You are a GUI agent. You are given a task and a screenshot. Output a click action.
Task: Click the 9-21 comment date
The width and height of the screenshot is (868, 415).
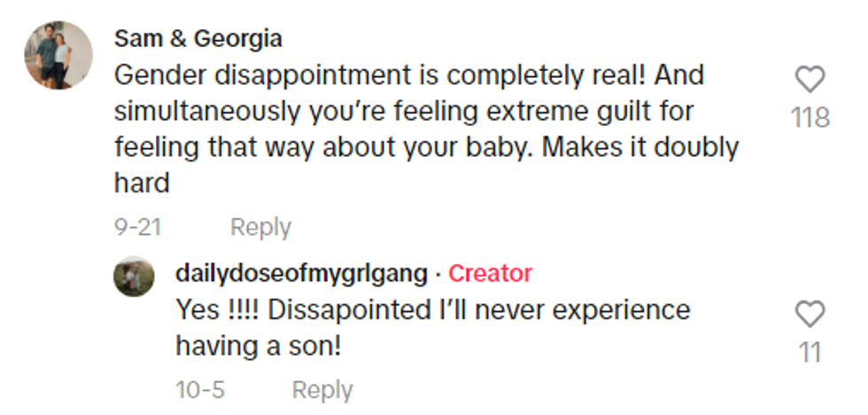coord(137,227)
